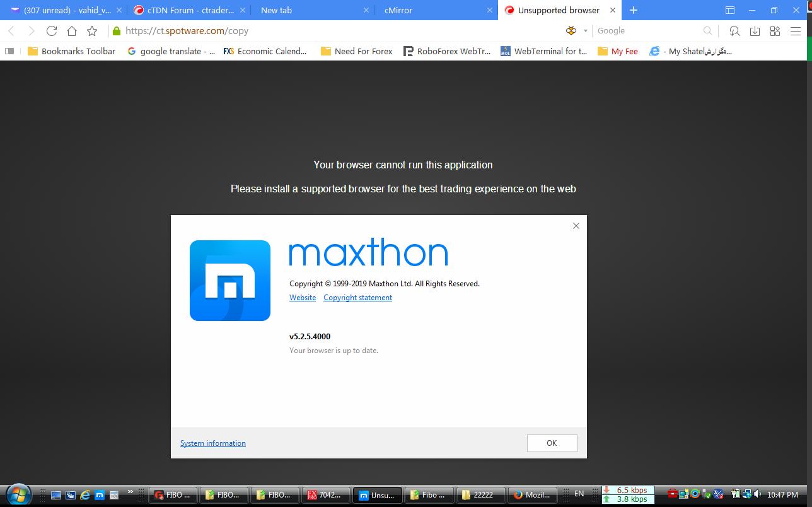Reload the current page
The height and width of the screenshot is (507, 812).
click(x=52, y=31)
